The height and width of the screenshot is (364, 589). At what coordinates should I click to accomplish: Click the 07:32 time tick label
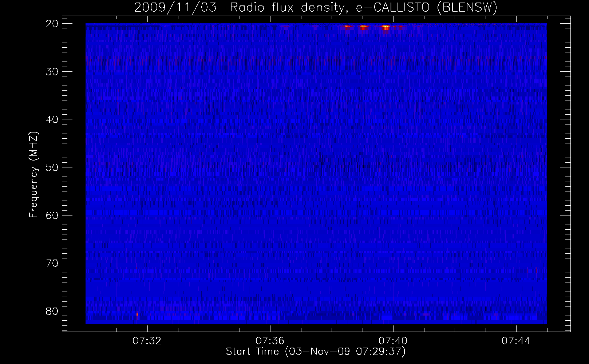coord(147,341)
